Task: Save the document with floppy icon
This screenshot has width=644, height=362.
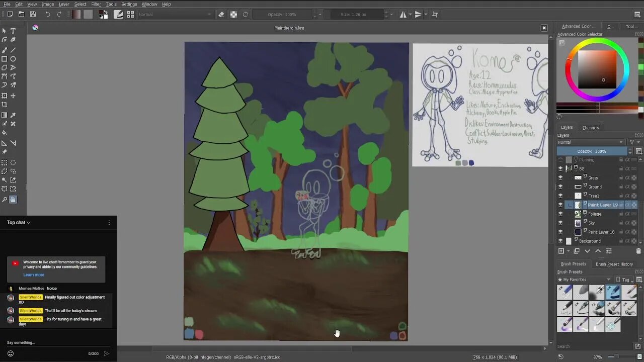Action: click(x=33, y=15)
